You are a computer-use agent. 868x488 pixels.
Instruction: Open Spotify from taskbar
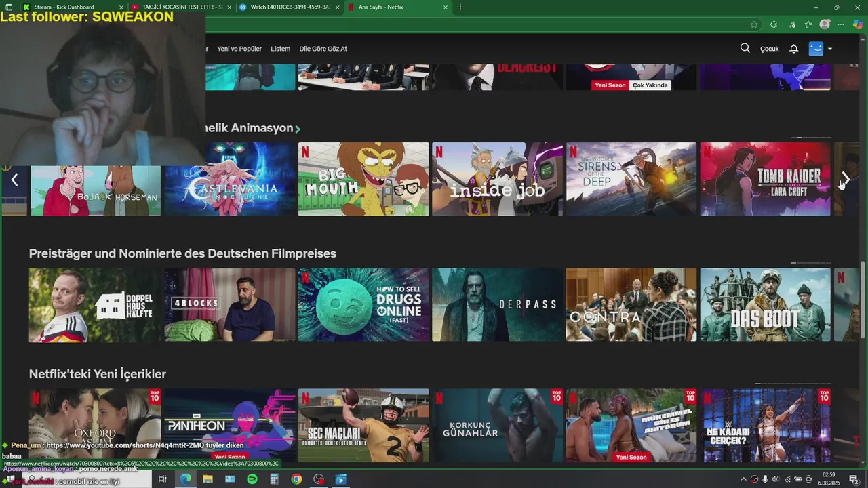[x=252, y=479]
